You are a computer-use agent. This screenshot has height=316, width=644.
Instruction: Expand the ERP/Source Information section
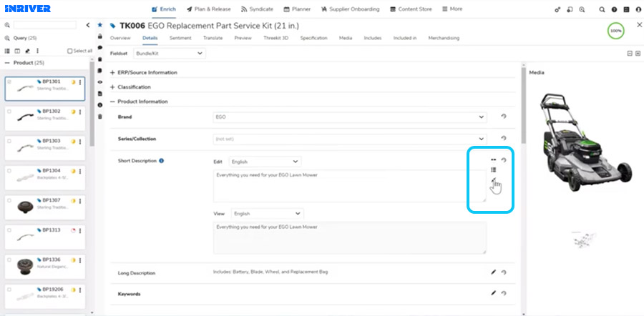[x=144, y=73]
